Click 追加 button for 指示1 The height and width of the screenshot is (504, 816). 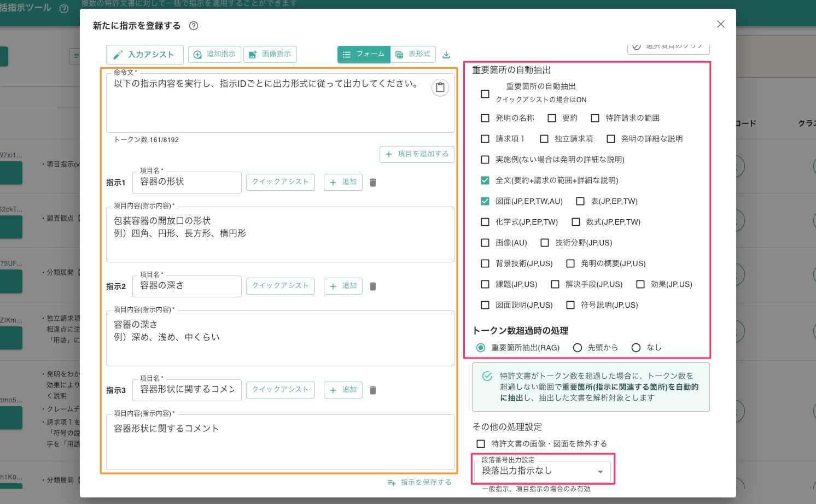pos(343,182)
